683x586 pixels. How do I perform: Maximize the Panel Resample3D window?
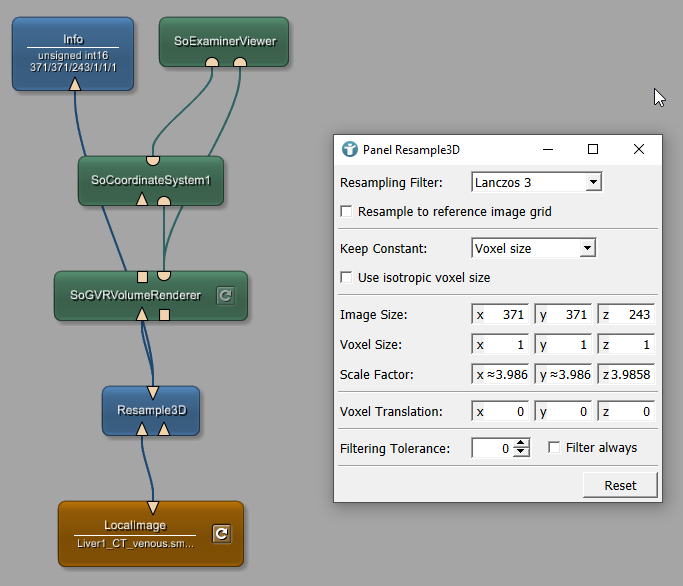[593, 149]
